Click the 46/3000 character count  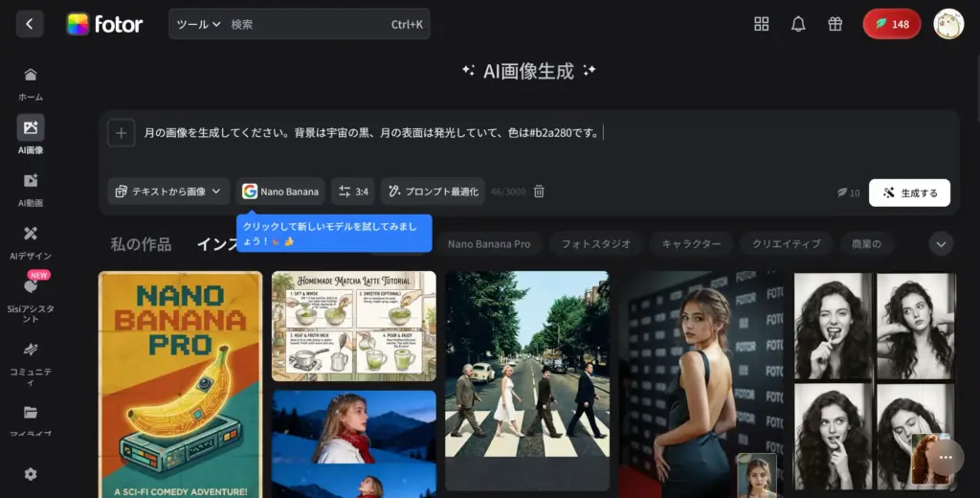click(508, 192)
